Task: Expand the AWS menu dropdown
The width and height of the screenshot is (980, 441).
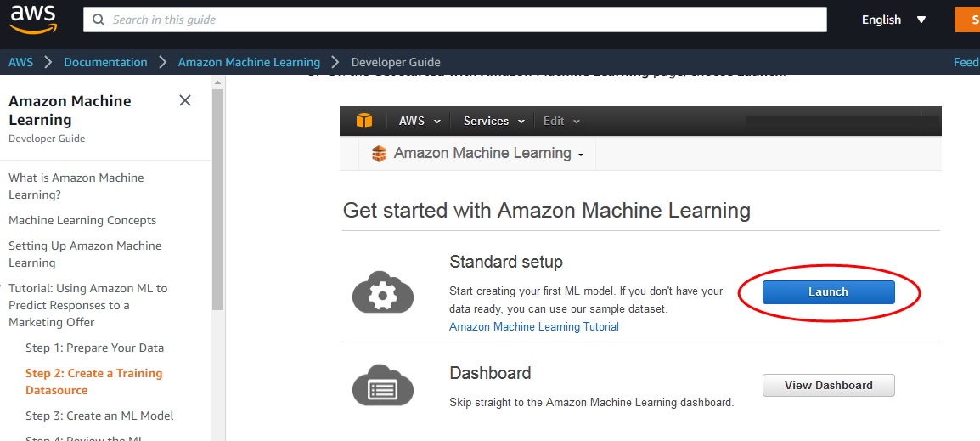Action: [420, 121]
